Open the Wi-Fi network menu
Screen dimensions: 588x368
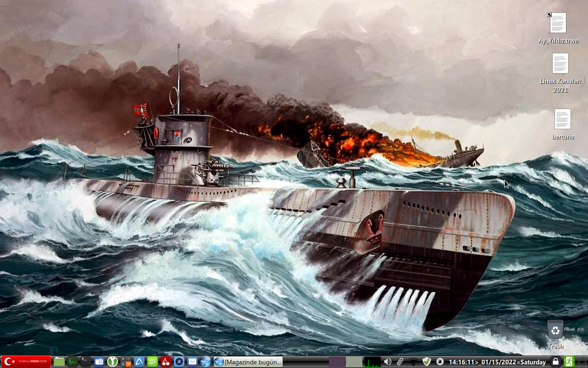[x=413, y=362]
